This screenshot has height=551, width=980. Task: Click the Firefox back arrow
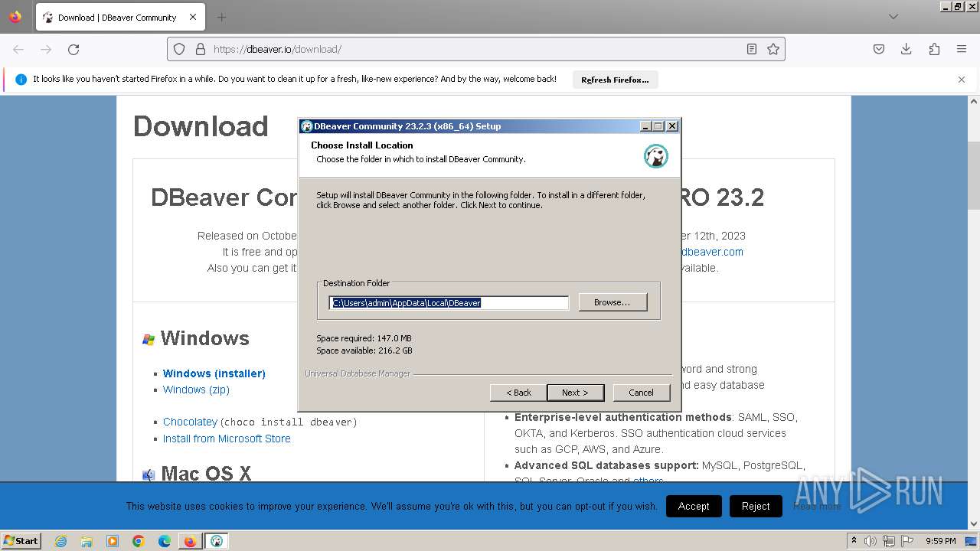[x=18, y=49]
